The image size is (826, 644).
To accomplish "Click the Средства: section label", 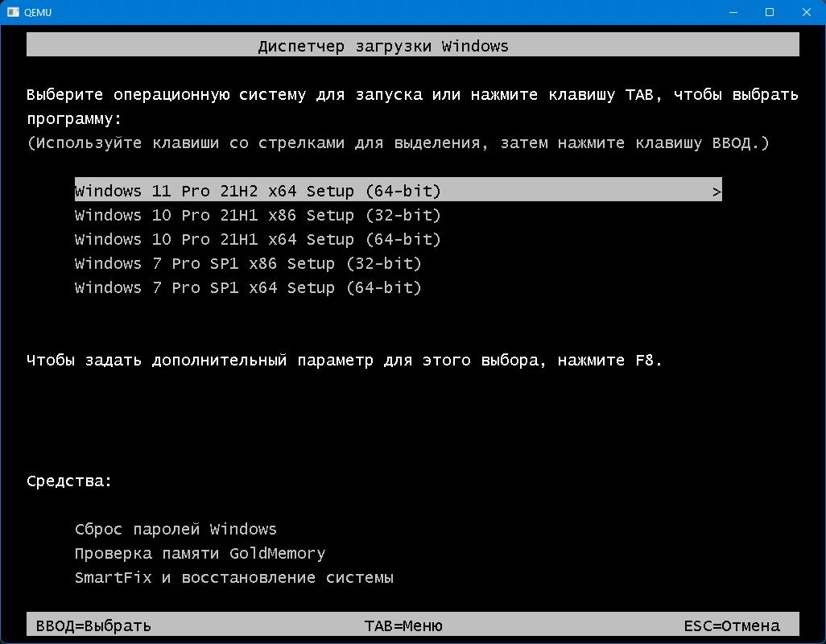I will tap(69, 481).
